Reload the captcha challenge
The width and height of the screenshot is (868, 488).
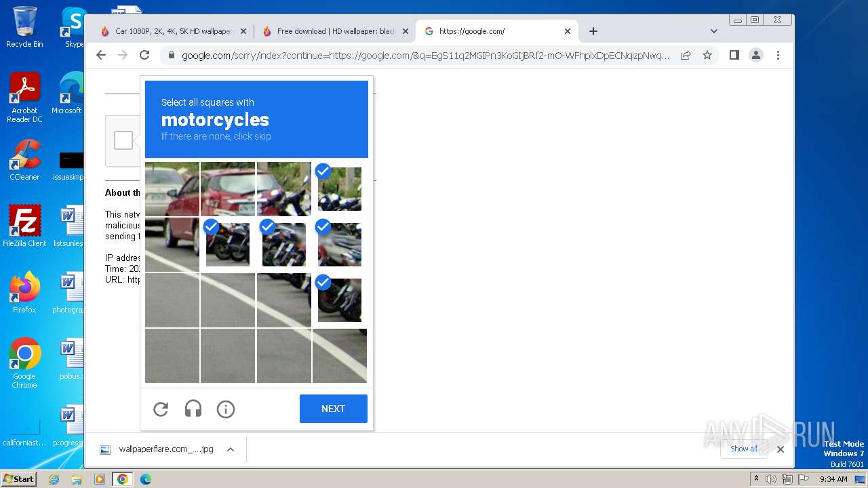click(x=161, y=409)
